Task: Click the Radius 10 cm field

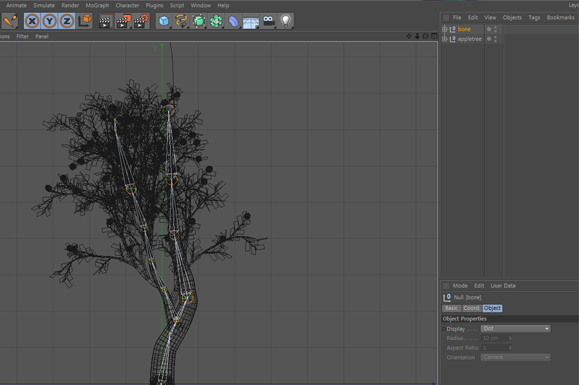Action: pyautogui.click(x=495, y=338)
